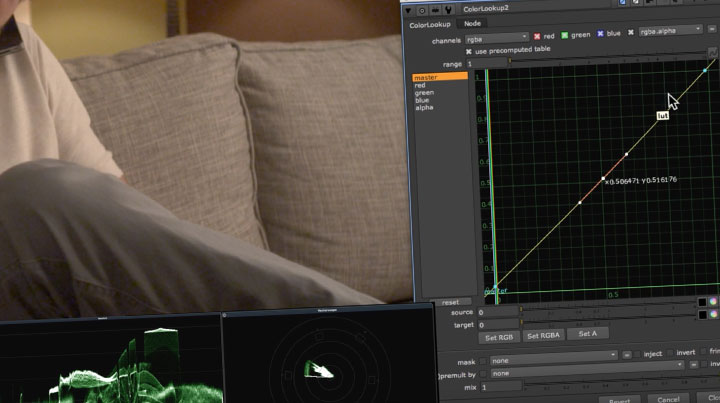Click the small button right of rgba.alpha

pos(711,28)
